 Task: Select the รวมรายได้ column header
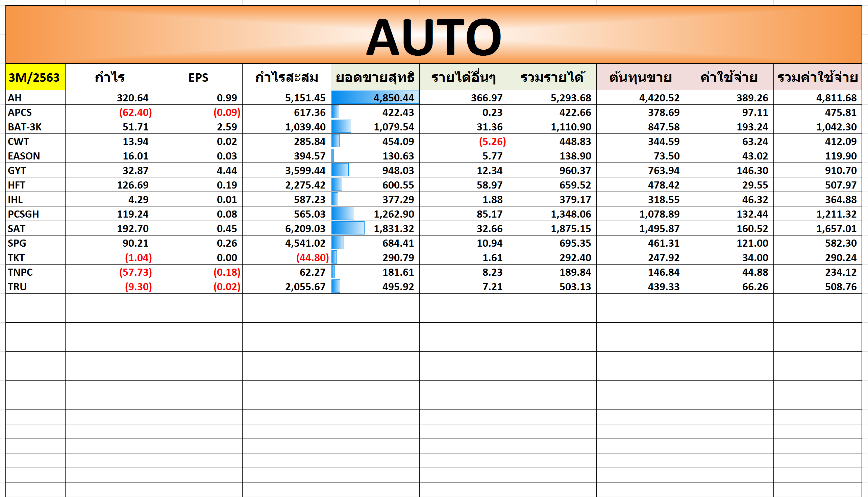(552, 77)
